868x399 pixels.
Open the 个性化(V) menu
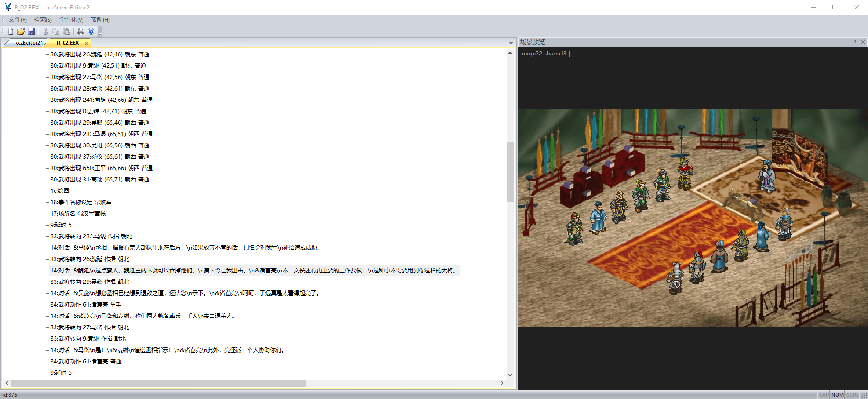(71, 20)
